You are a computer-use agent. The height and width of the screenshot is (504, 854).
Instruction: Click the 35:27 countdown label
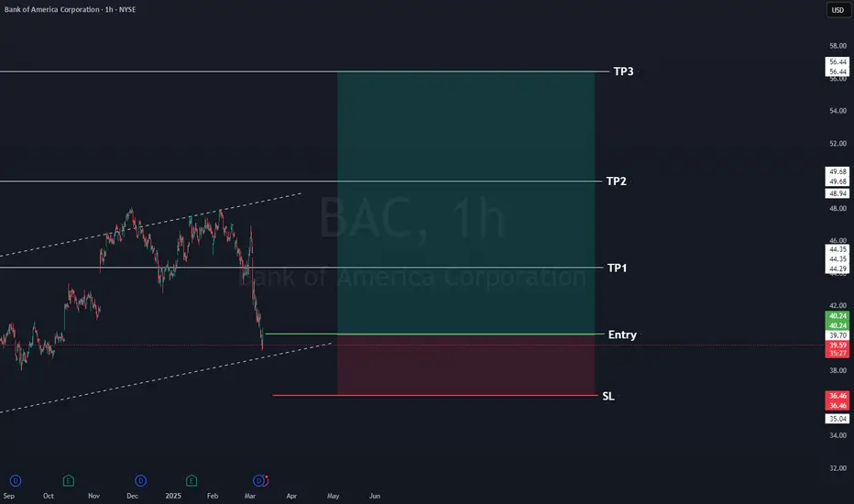tap(838, 353)
